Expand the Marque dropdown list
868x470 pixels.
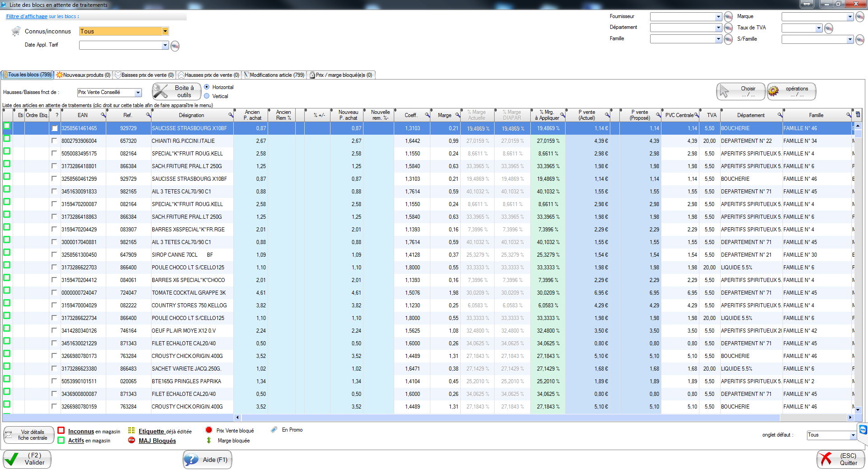point(849,17)
